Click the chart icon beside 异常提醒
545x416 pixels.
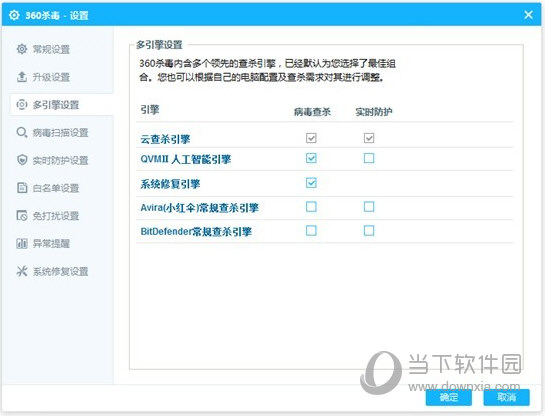pyautogui.click(x=22, y=244)
